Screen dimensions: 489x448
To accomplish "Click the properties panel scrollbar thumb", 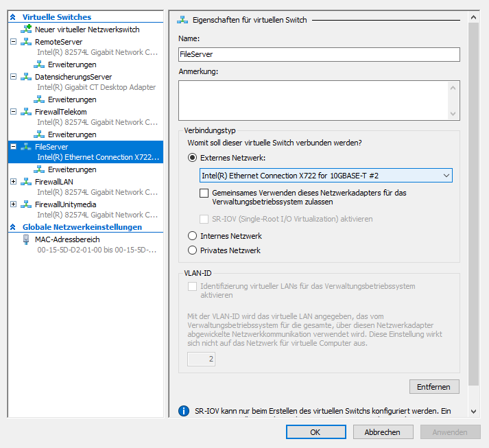I will pos(473,204).
